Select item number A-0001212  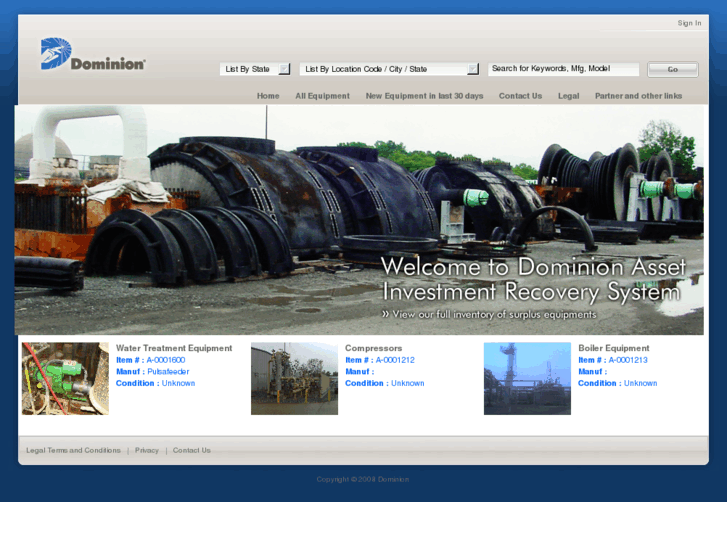[395, 360]
